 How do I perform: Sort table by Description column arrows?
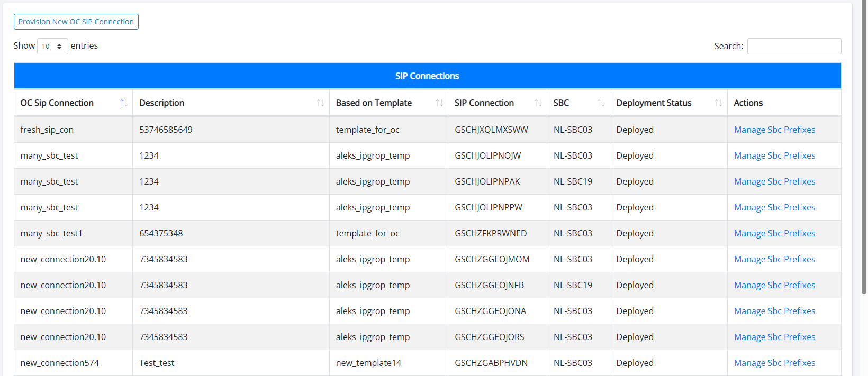(x=320, y=103)
